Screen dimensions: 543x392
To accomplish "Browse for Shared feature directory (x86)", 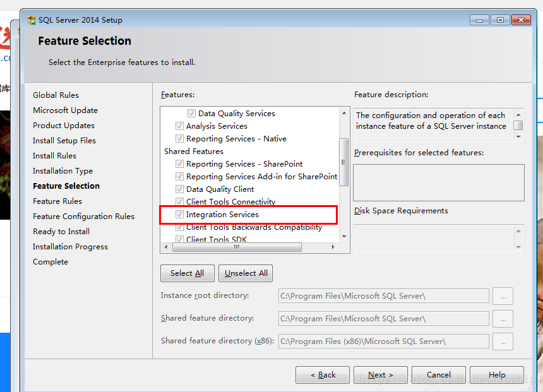I will coord(503,342).
